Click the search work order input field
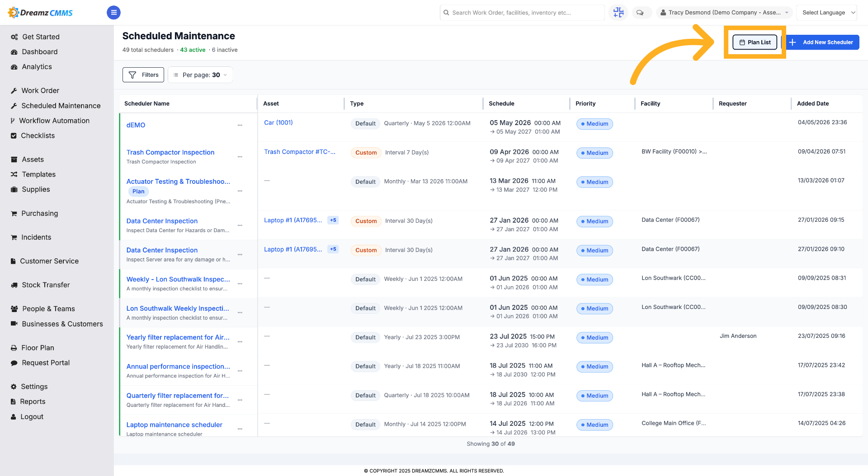 pyautogui.click(x=522, y=13)
